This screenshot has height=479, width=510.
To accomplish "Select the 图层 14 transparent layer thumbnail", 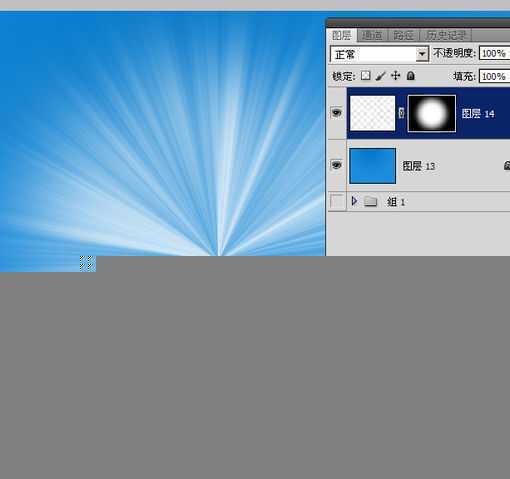I will (x=372, y=113).
